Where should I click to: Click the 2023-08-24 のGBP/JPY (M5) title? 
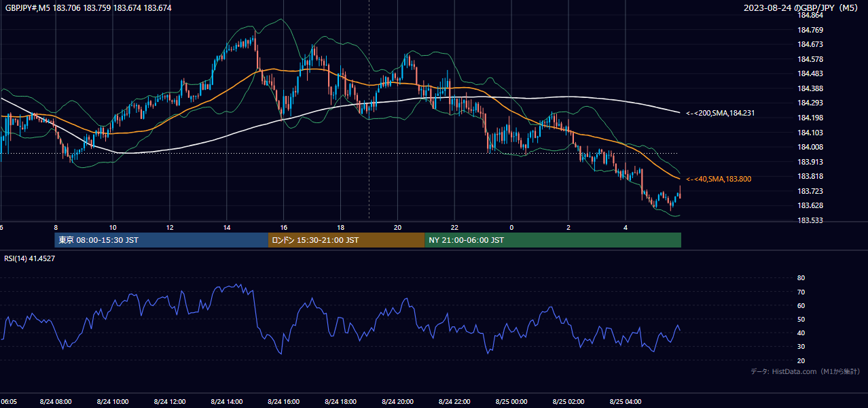[x=802, y=8]
